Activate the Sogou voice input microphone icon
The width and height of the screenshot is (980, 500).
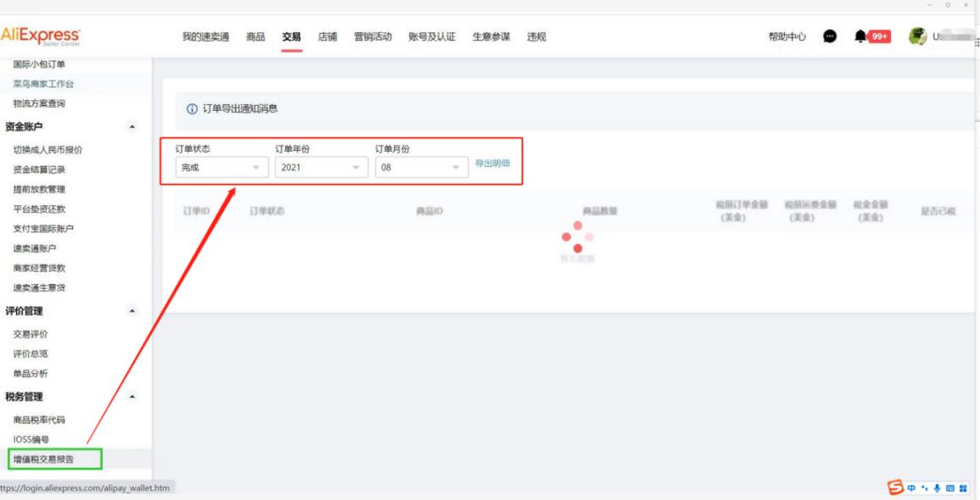tap(937, 486)
